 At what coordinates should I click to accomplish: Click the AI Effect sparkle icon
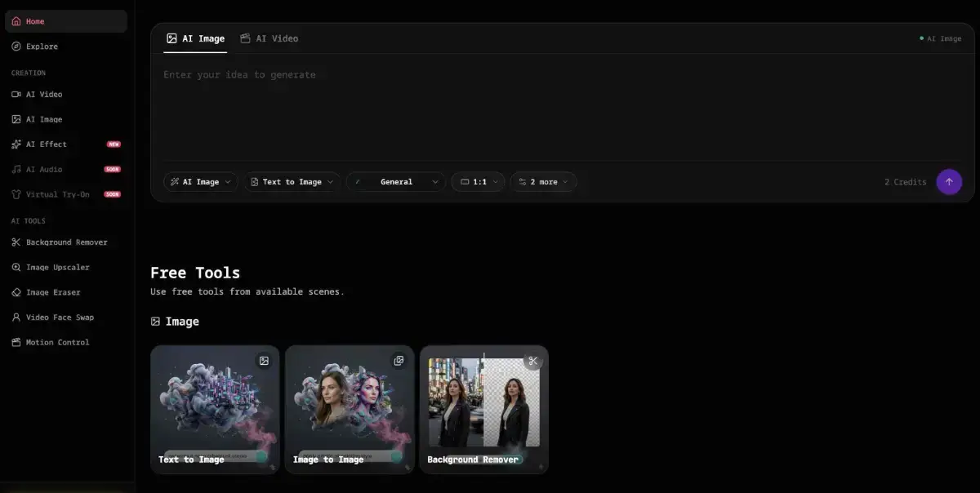point(16,144)
